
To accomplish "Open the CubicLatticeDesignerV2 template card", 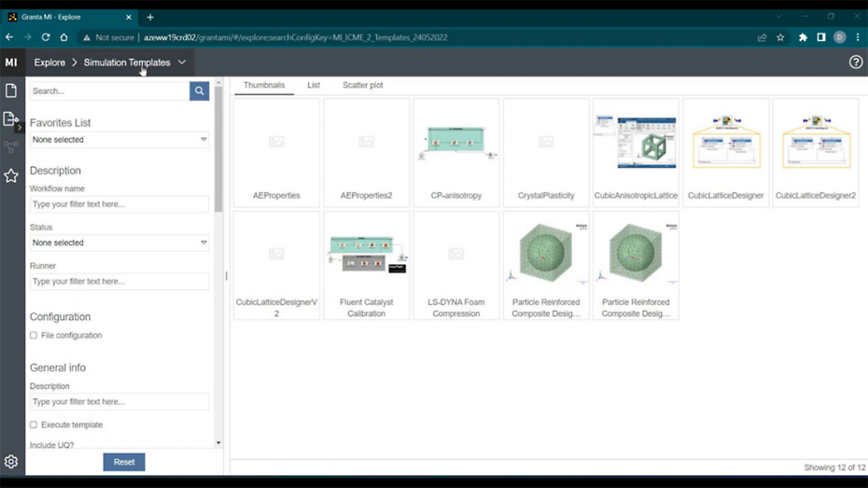I will [277, 266].
